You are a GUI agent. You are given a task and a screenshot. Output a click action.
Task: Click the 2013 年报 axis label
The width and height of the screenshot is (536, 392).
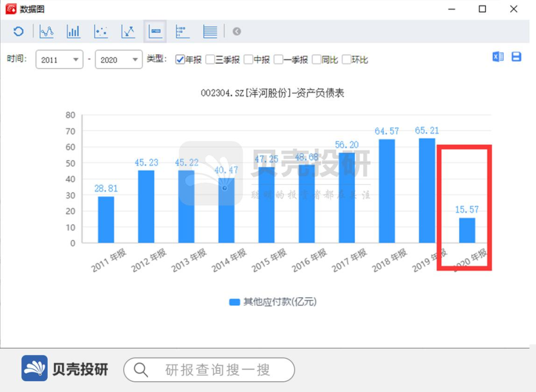point(189,260)
